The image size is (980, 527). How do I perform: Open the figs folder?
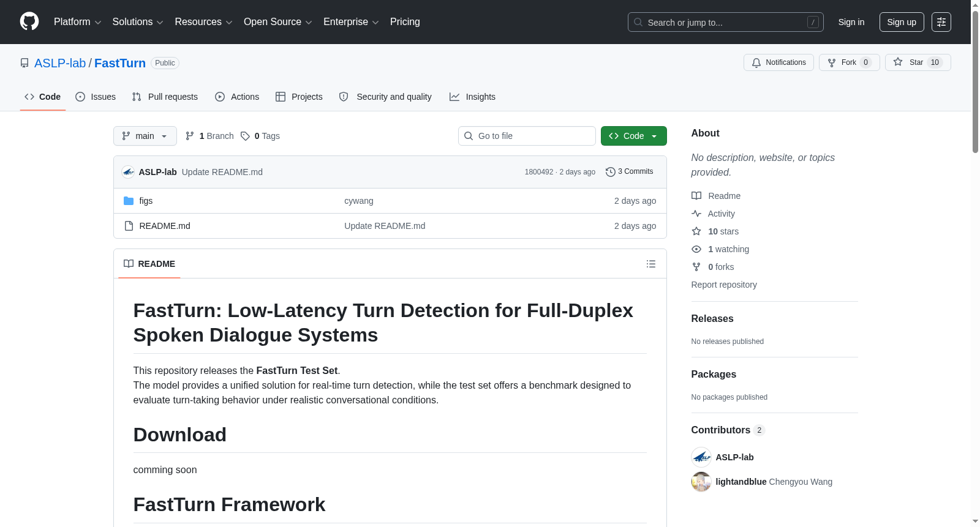coord(146,201)
